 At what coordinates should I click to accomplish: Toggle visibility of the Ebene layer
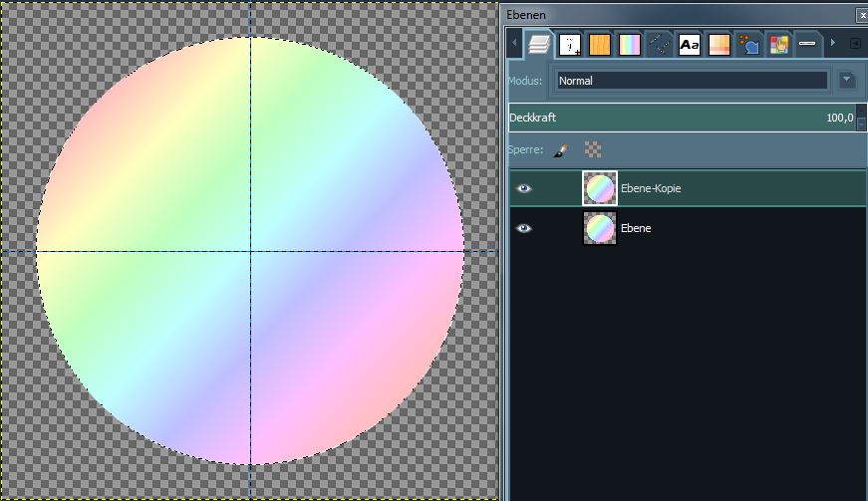tap(524, 228)
